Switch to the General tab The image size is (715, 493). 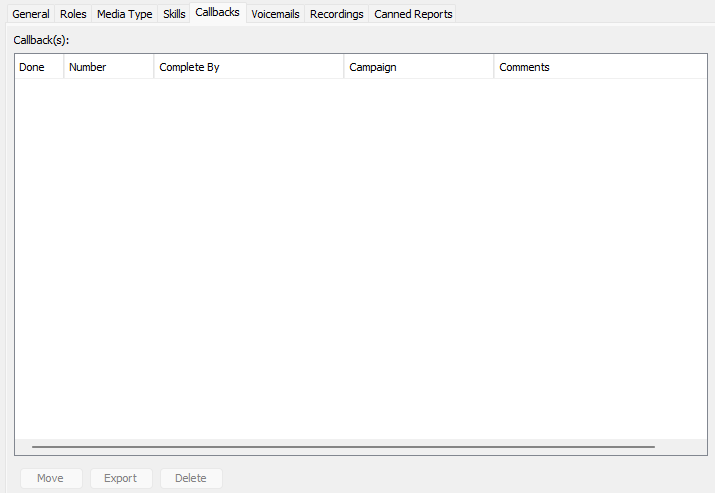[31, 14]
